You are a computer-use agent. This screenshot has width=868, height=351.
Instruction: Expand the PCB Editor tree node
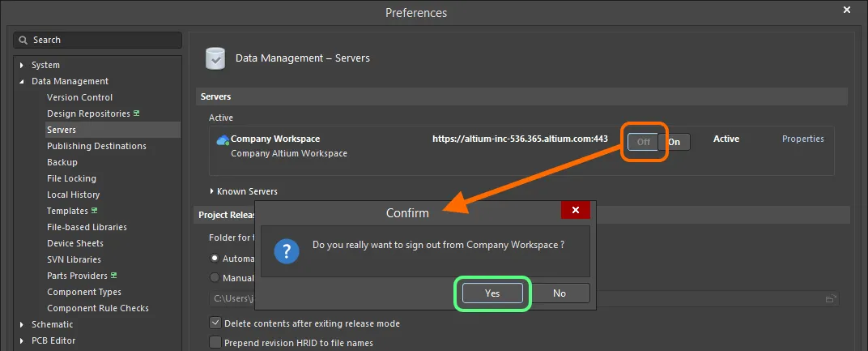click(x=22, y=340)
